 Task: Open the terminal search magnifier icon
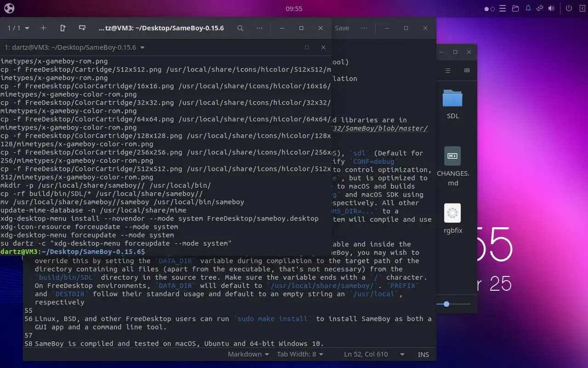tap(240, 28)
